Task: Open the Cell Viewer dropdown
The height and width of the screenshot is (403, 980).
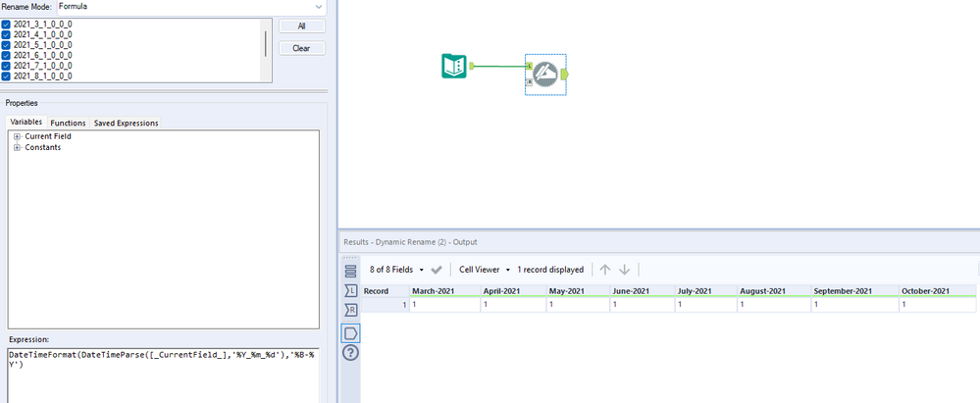Action: point(485,270)
